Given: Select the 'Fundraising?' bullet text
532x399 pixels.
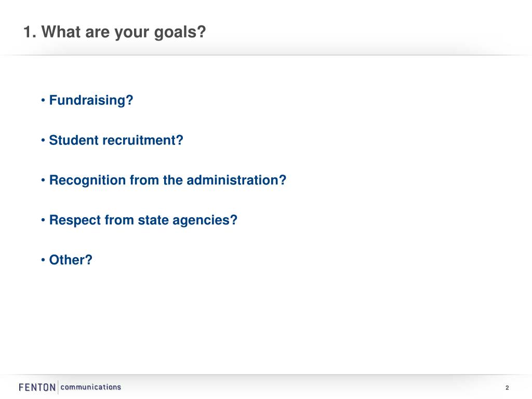Looking at the screenshot, I should [91, 100].
